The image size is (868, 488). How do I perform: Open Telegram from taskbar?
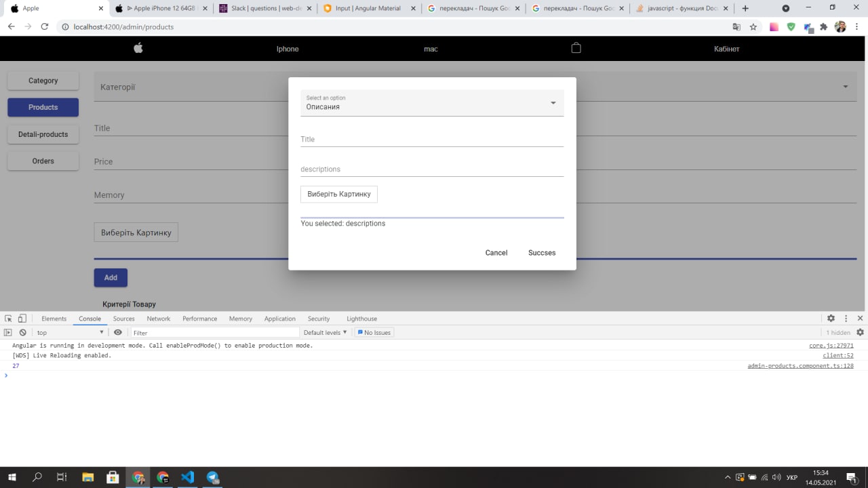(x=212, y=477)
